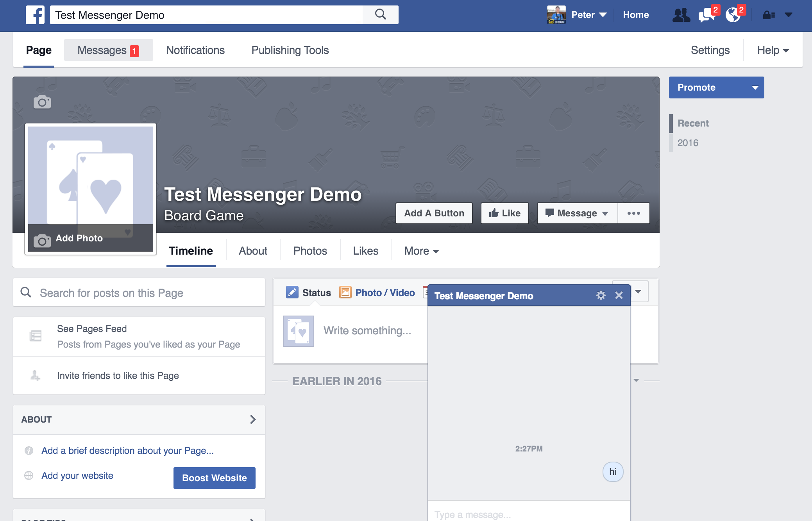
Task: Click the Facebook logo icon
Action: click(x=35, y=15)
